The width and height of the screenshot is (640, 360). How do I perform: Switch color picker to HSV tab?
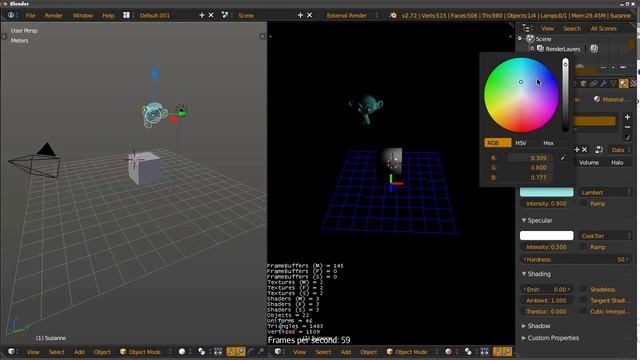521,143
